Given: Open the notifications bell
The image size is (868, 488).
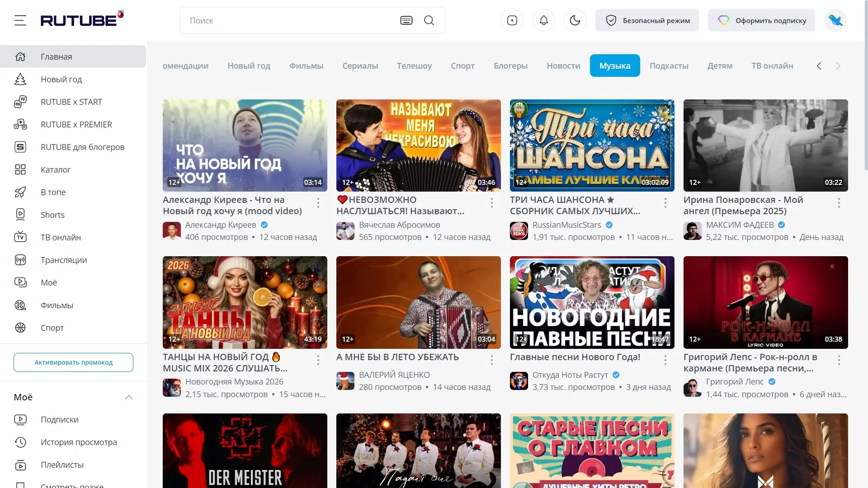Looking at the screenshot, I should [x=543, y=20].
